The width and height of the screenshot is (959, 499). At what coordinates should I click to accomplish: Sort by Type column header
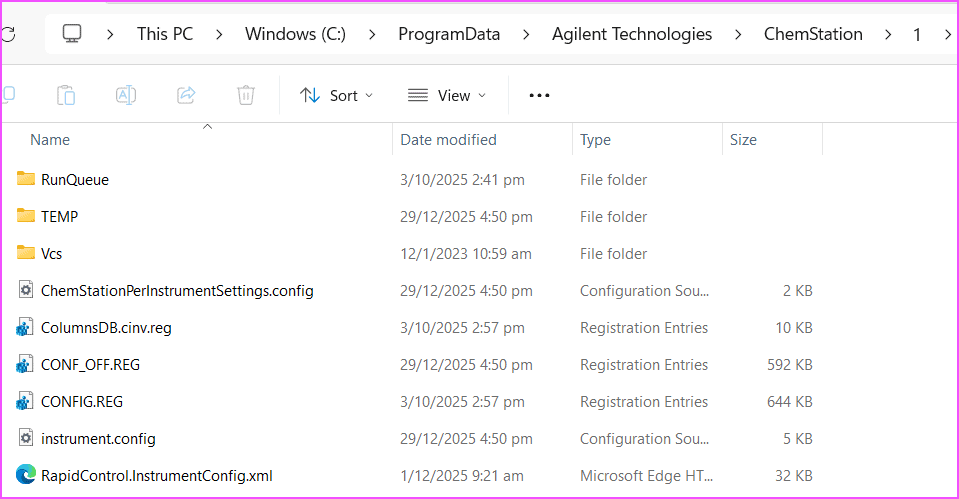[595, 140]
